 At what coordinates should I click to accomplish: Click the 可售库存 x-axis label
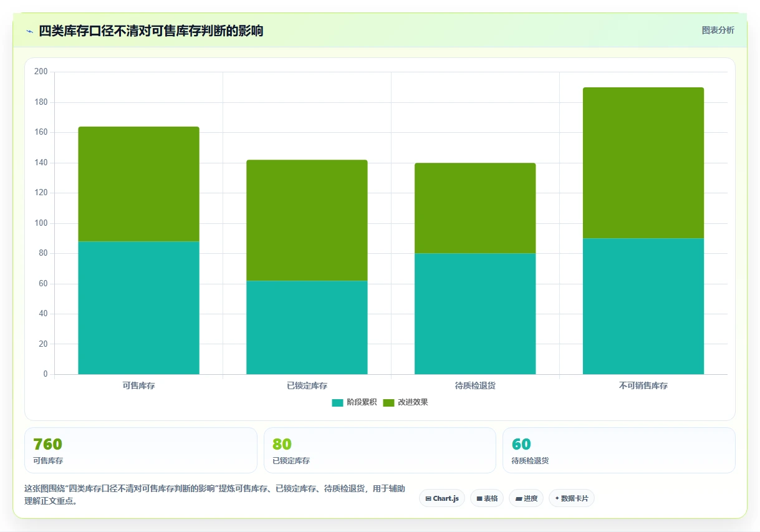(x=138, y=386)
